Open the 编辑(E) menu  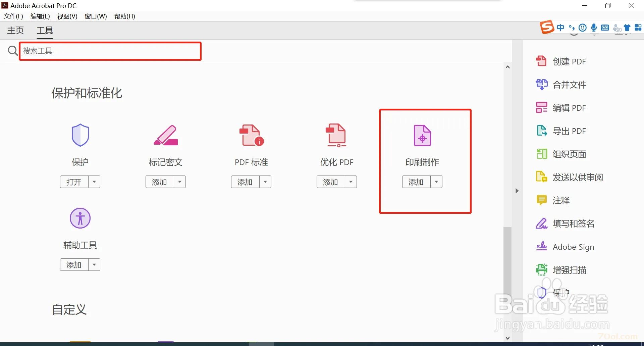[x=40, y=16]
